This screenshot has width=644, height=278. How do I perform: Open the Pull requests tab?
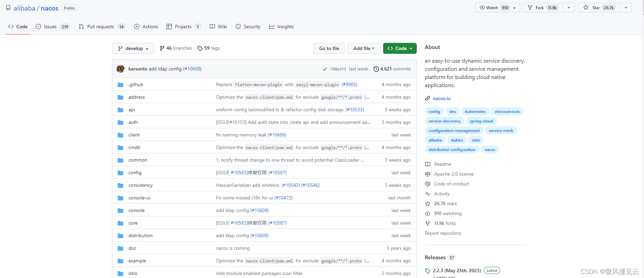(102, 27)
